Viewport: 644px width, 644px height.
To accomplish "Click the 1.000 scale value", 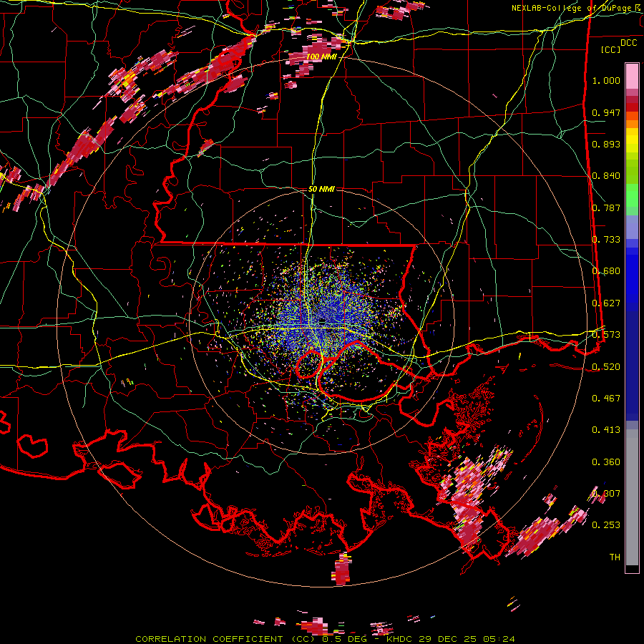I will click(x=606, y=80).
